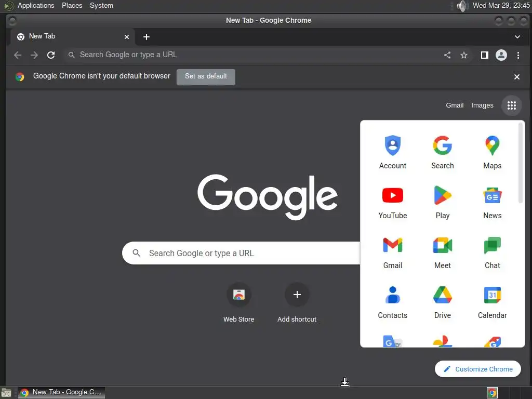Open Google Chat app

493,252
